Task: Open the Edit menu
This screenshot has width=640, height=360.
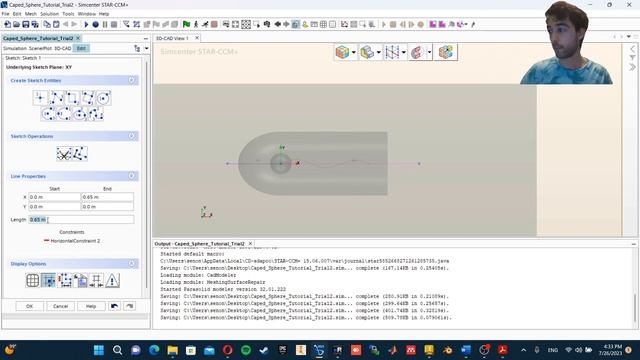Action: [x=17, y=14]
